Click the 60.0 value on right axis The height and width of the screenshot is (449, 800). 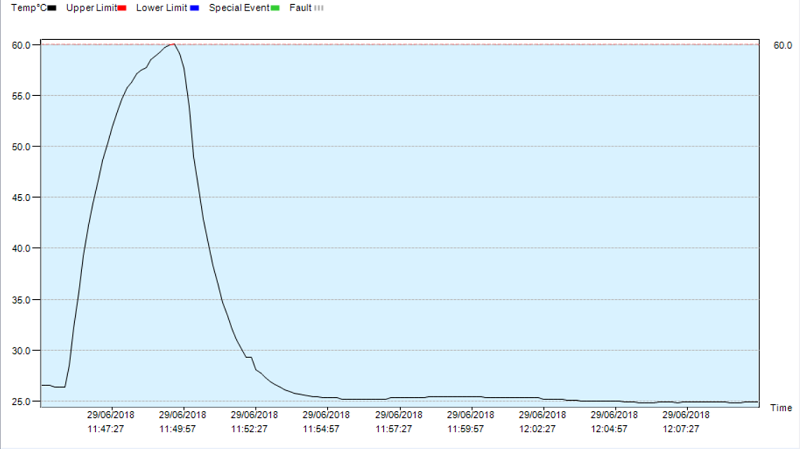coord(782,45)
